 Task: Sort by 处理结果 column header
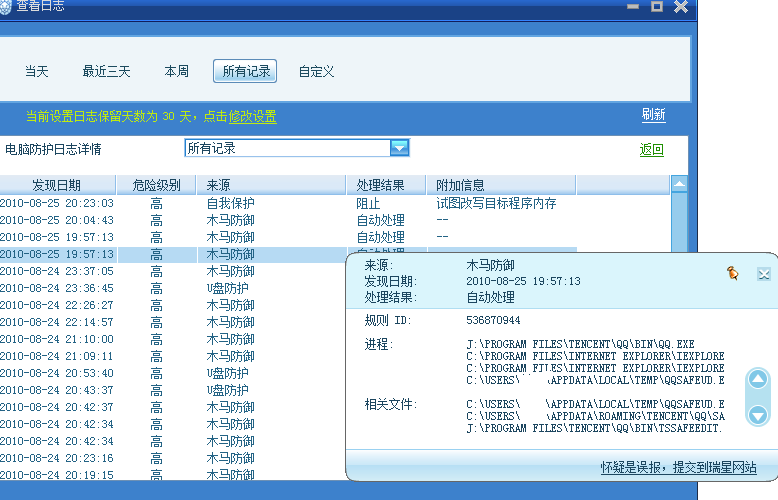point(387,185)
